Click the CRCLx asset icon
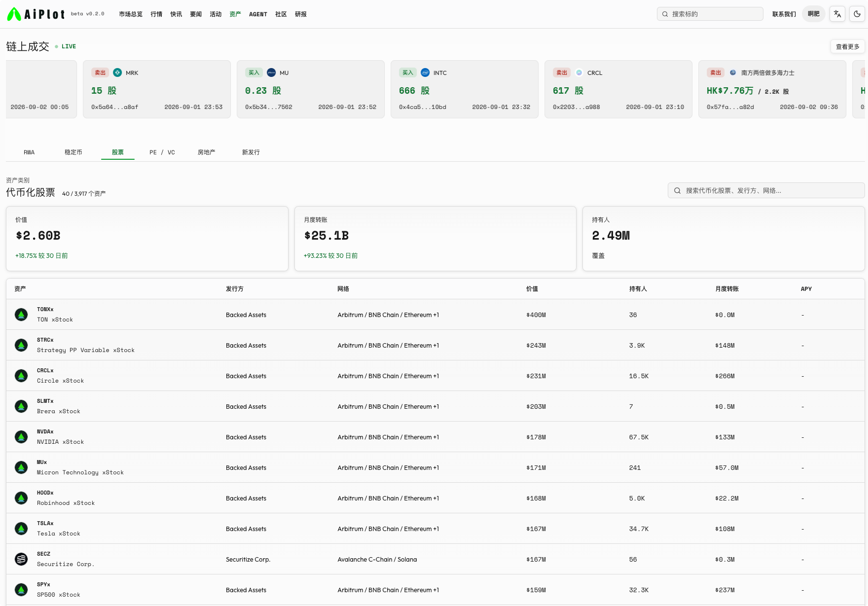This screenshot has height=606, width=868. point(21,376)
